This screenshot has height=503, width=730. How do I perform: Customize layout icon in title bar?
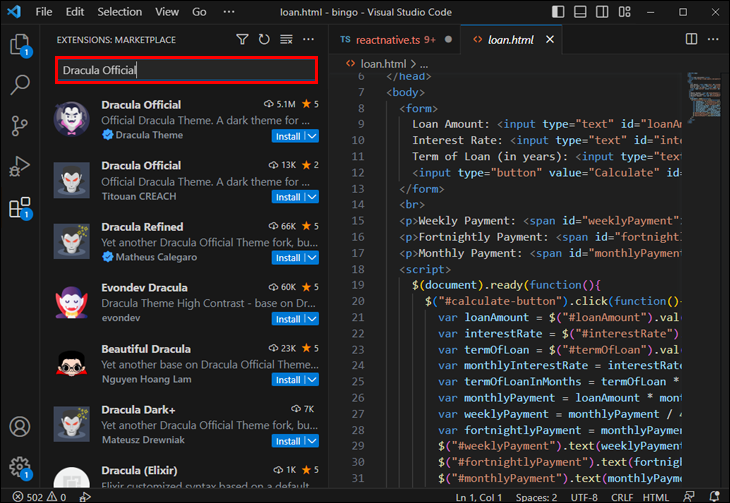click(624, 12)
